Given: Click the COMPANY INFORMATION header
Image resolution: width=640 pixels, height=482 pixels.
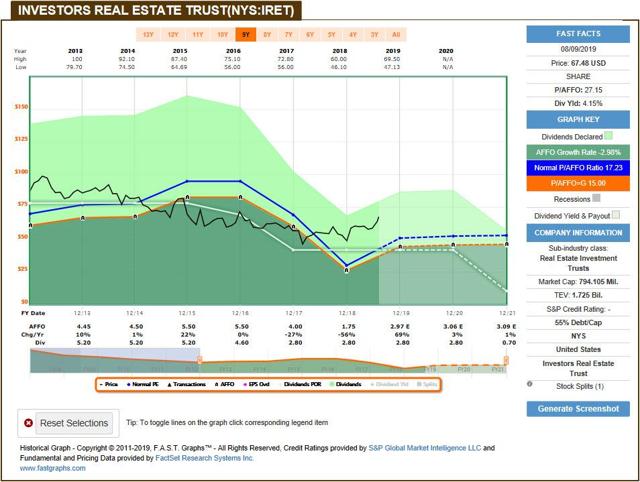Looking at the screenshot, I should pos(578,233).
